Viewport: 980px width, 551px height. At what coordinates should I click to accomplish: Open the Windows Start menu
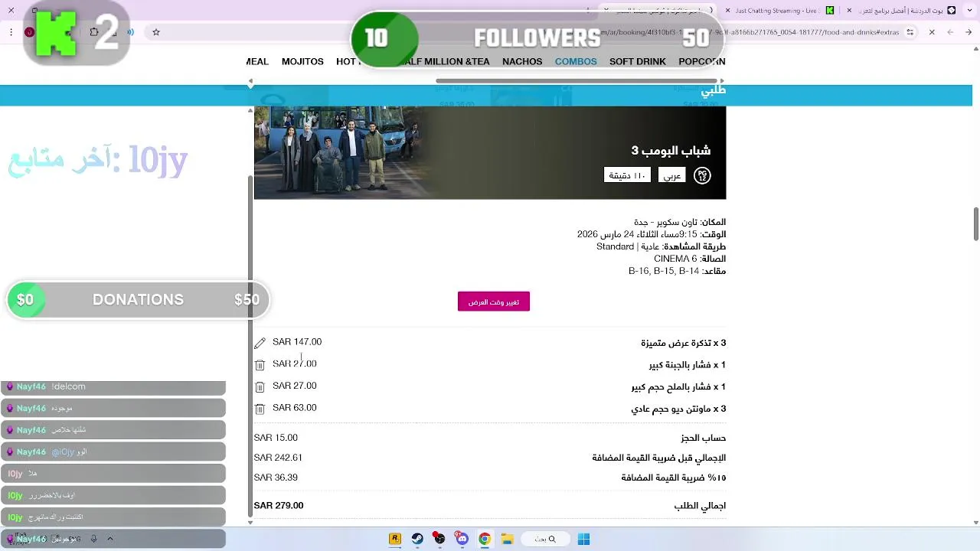click(583, 539)
